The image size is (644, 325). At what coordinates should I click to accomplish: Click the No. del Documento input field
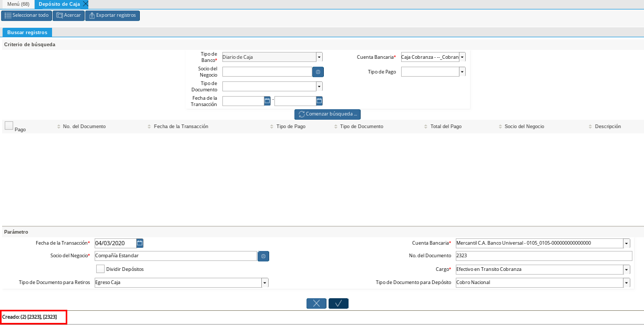[x=543, y=256]
